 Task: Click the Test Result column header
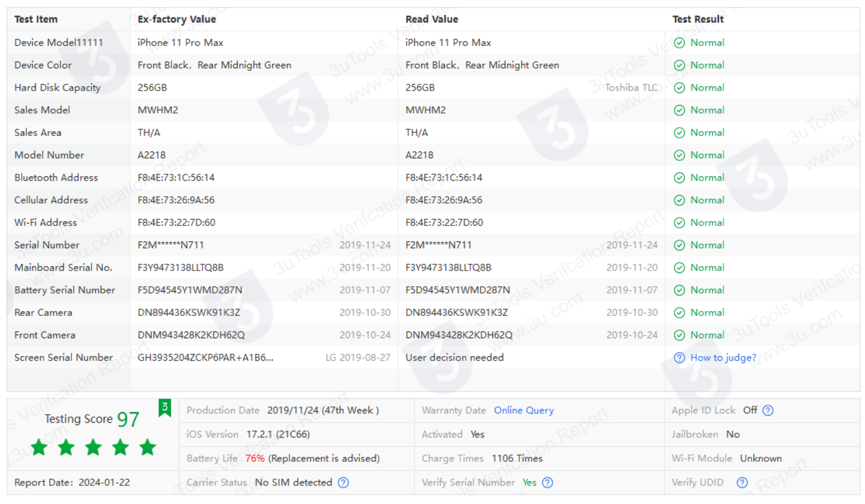coord(698,19)
